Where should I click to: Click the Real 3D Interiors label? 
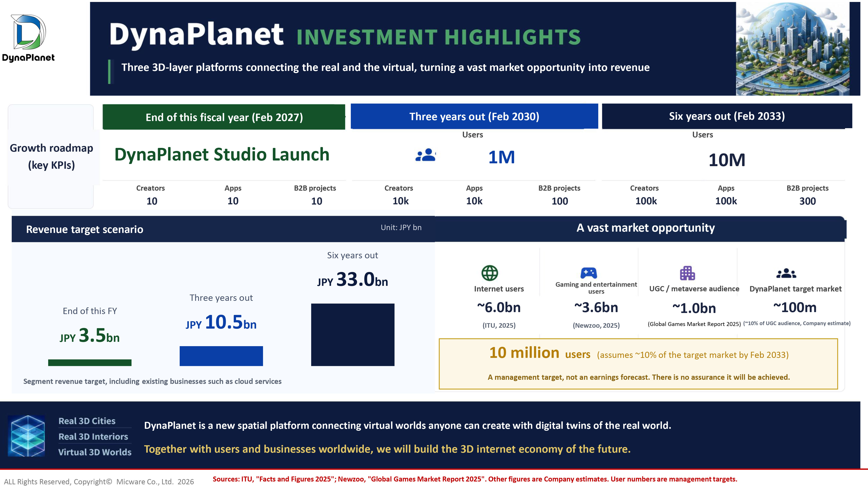click(x=93, y=436)
